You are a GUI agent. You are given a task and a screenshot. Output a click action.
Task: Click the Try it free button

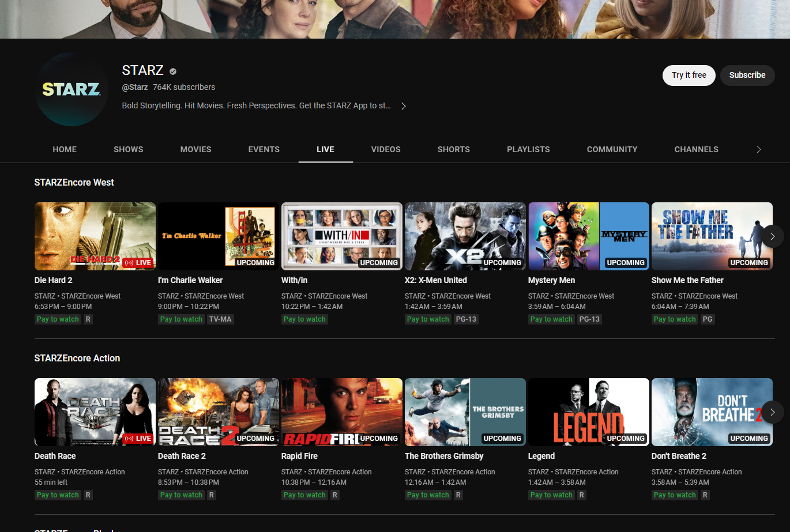tap(689, 76)
